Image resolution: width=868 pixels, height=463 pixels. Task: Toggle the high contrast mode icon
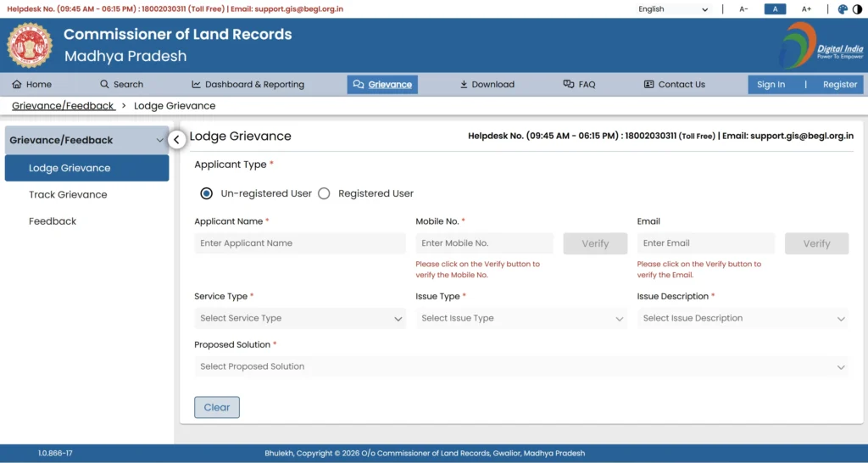tap(856, 9)
